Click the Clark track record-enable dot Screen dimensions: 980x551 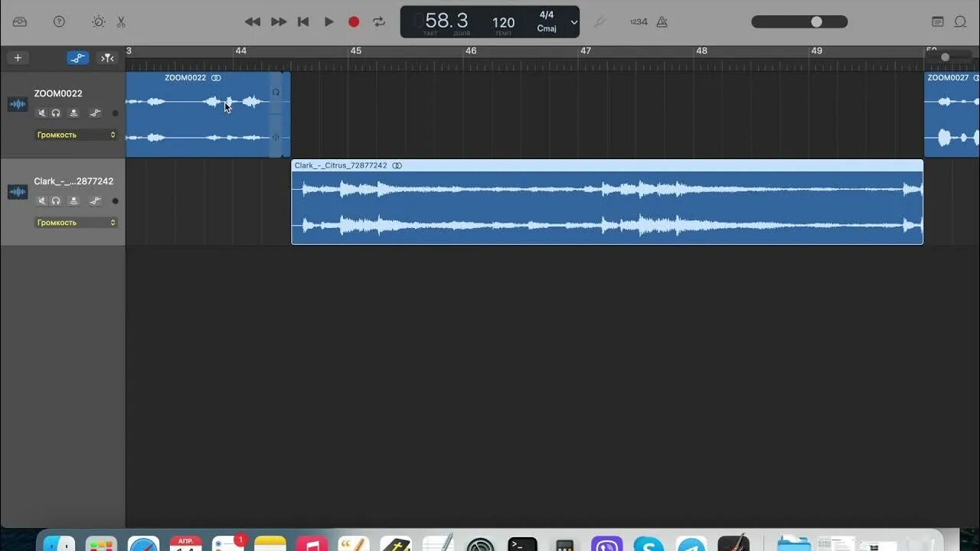pyautogui.click(x=115, y=201)
